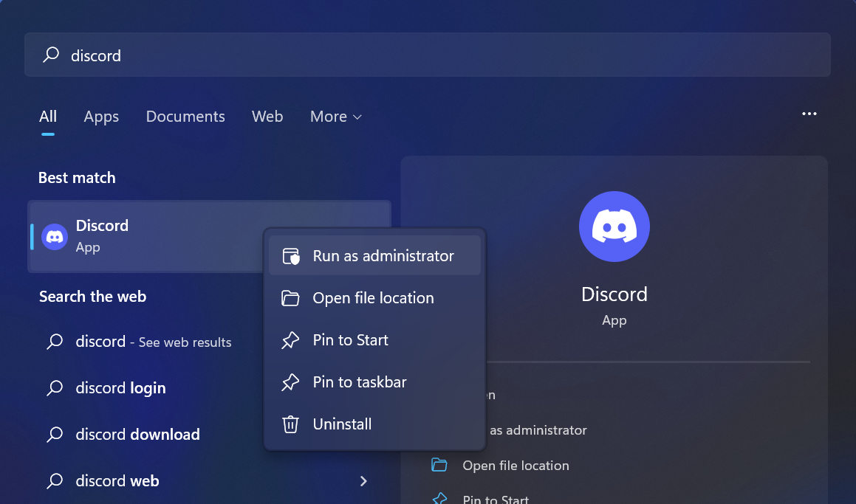Click the large Discord logo in details pane
856x504 pixels.
[x=614, y=227]
